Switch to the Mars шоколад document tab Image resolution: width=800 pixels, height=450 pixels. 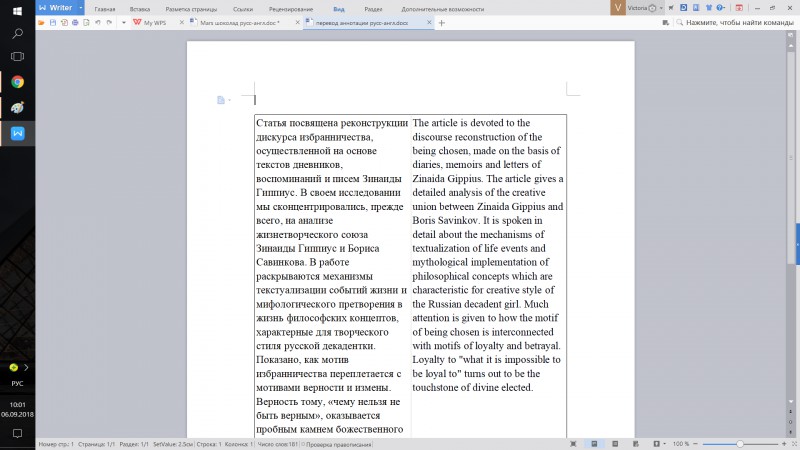point(240,23)
